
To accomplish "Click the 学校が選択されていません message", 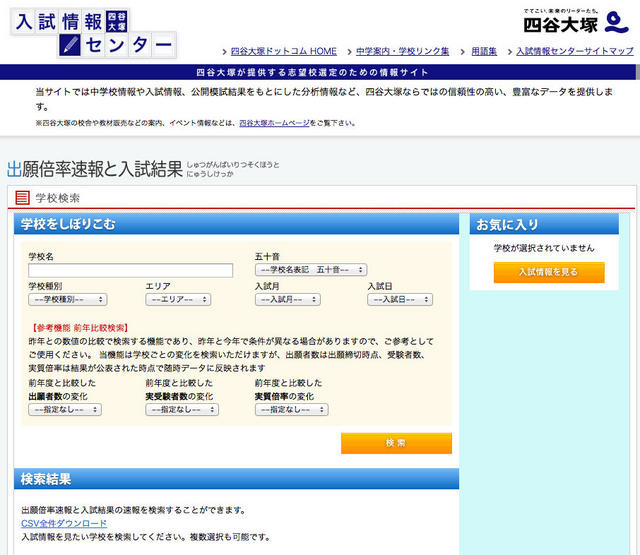I will coord(544,248).
